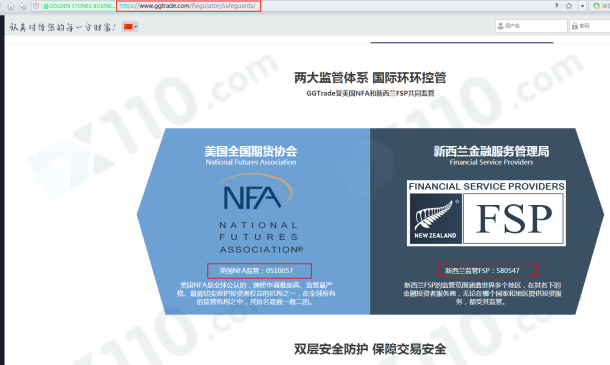Screen dimensions: 610x365
Task: Click the Financial Service Providers subtitle
Action: click(491, 162)
